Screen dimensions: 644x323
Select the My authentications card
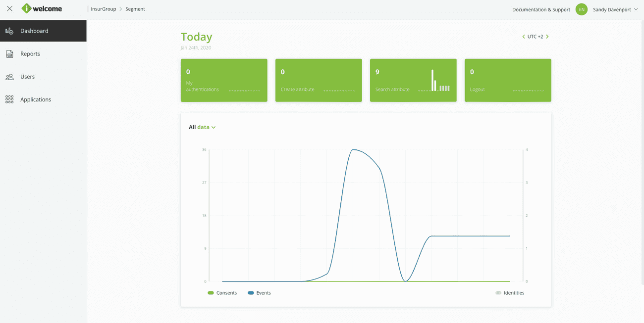tap(224, 81)
